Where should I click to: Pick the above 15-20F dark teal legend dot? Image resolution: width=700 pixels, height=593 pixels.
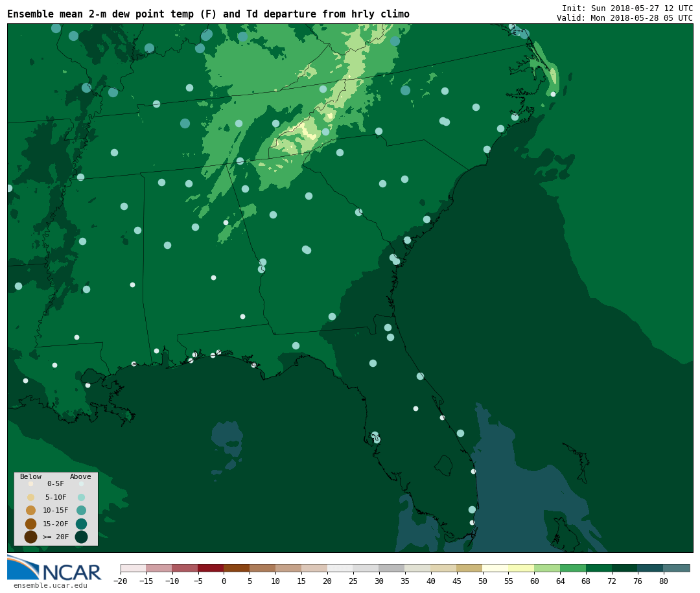click(81, 524)
